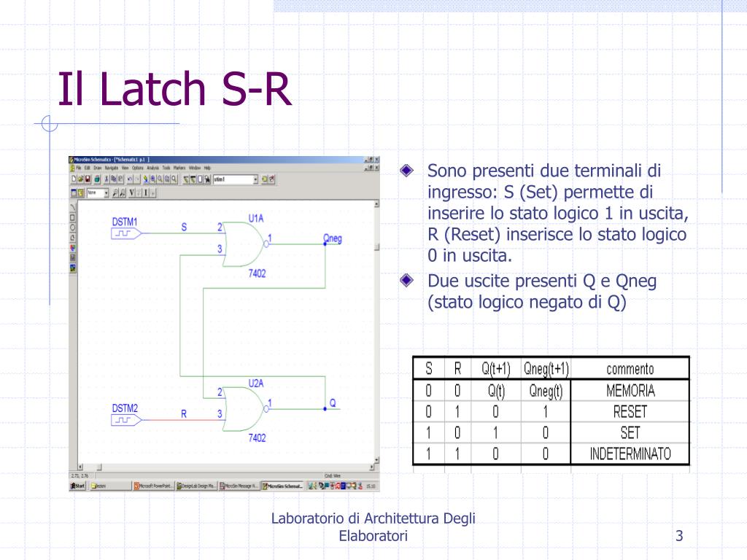Click the Get New Part icon
The width and height of the screenshot is (747, 560).
(206, 179)
